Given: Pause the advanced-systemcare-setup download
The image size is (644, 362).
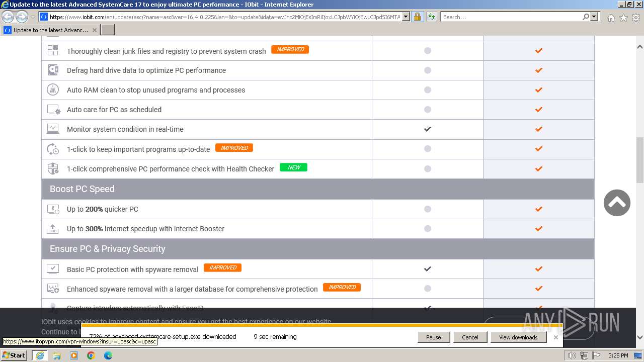Looking at the screenshot, I should click(433, 337).
